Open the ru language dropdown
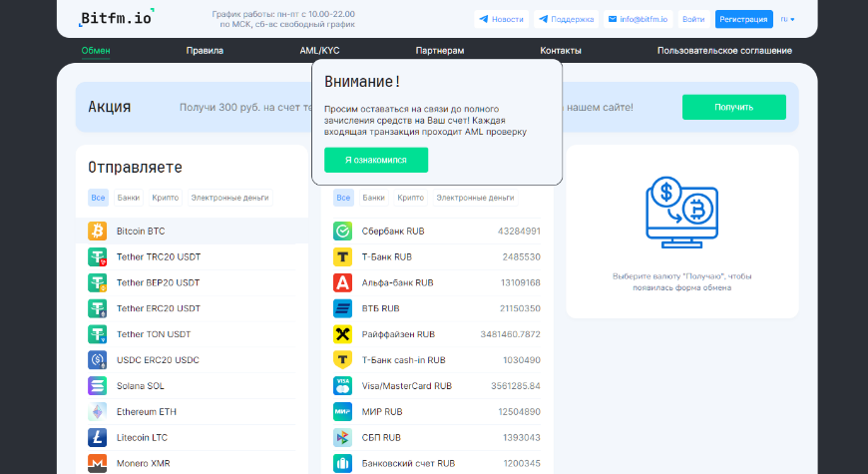The width and height of the screenshot is (868, 474). point(787,19)
